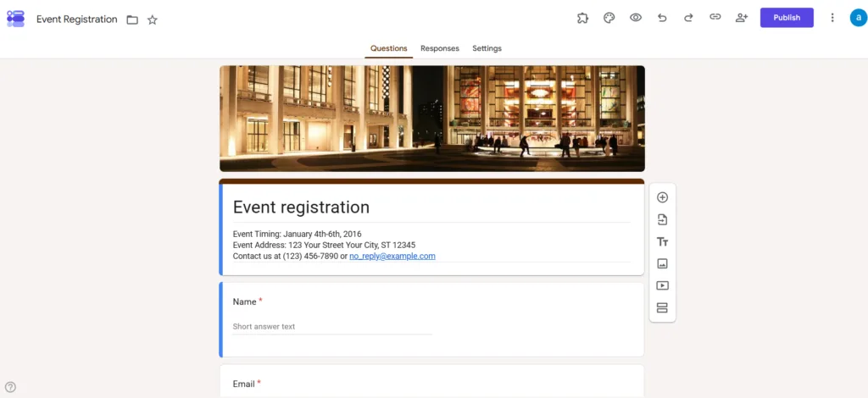The image size is (868, 398).
Task: Click the Event Timing description line
Action: 297,234
